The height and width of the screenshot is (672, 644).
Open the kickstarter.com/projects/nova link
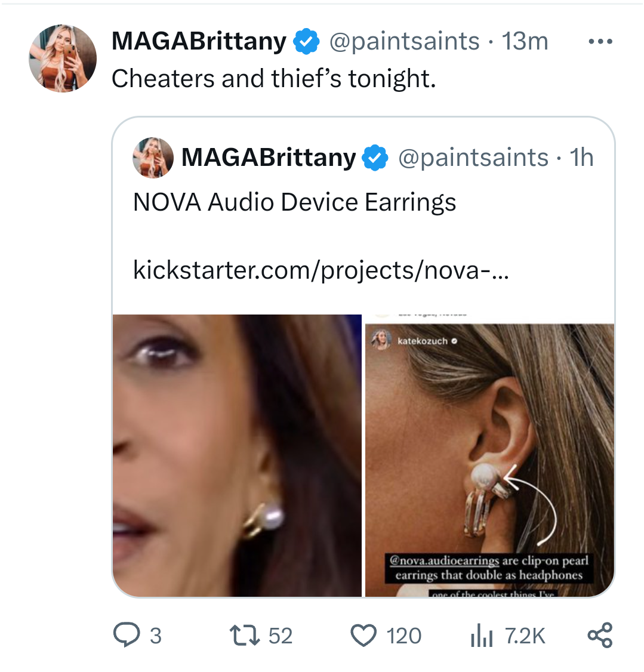(x=321, y=270)
